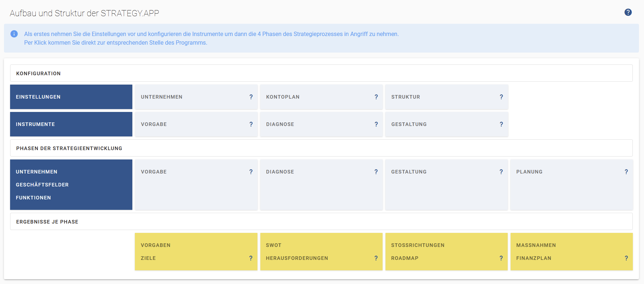Click help icon on Instrumente Diagnose tile
This screenshot has width=644, height=284.
(376, 124)
